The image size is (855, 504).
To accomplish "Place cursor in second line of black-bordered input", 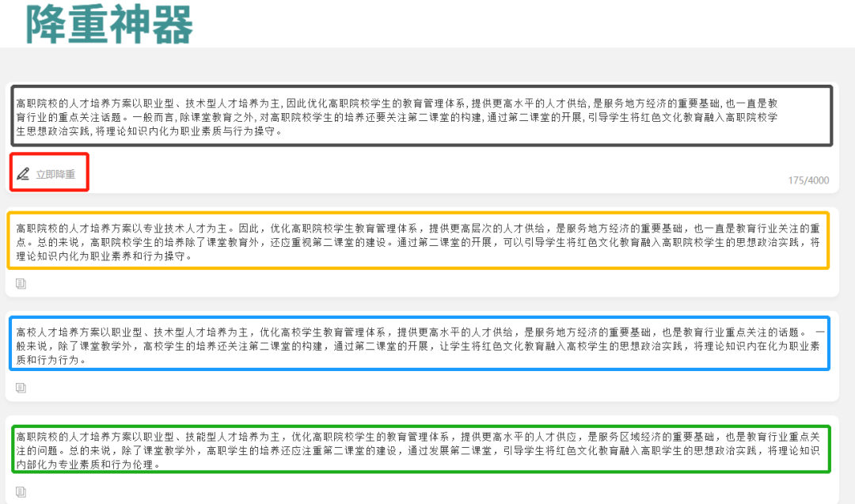I will coord(396,117).
